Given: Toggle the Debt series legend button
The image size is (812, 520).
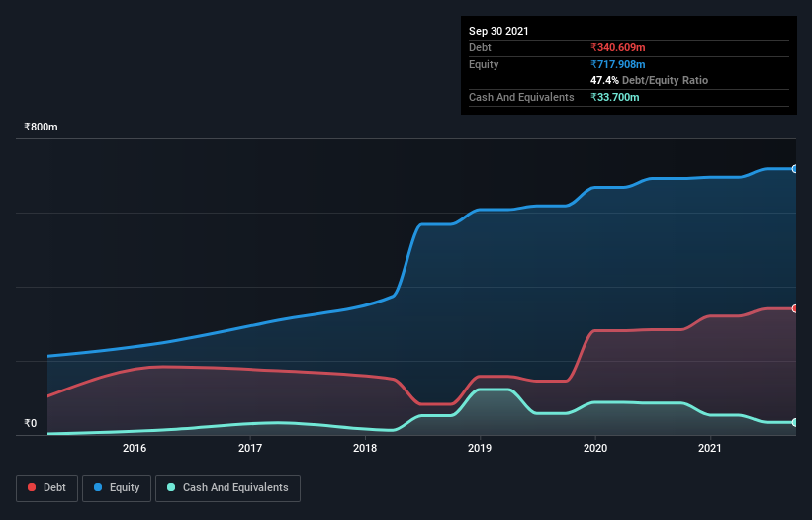Looking at the screenshot, I should [47, 488].
